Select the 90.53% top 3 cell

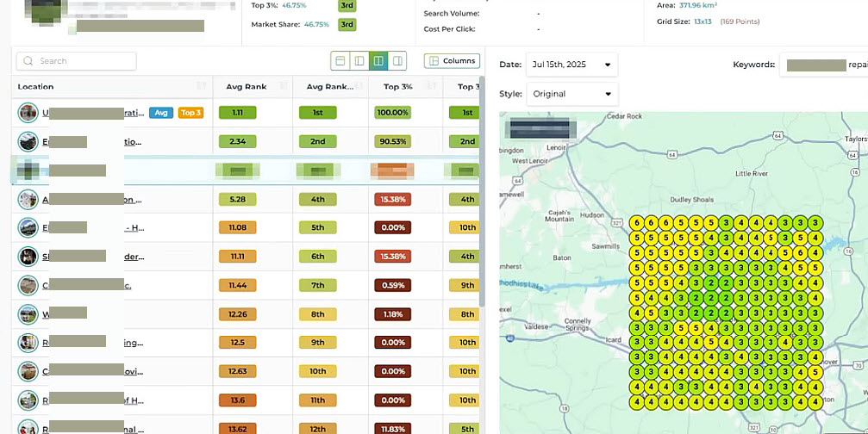(x=392, y=141)
